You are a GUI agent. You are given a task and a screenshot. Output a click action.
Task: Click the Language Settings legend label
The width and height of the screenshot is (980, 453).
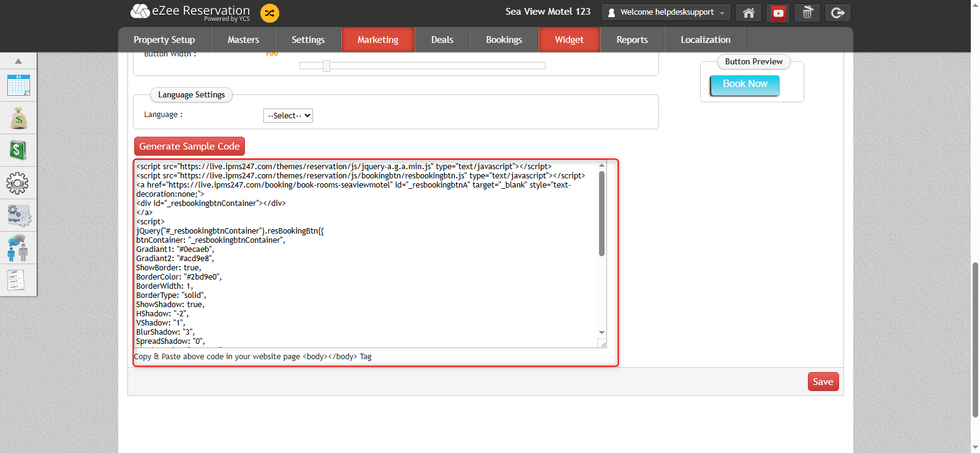[191, 95]
